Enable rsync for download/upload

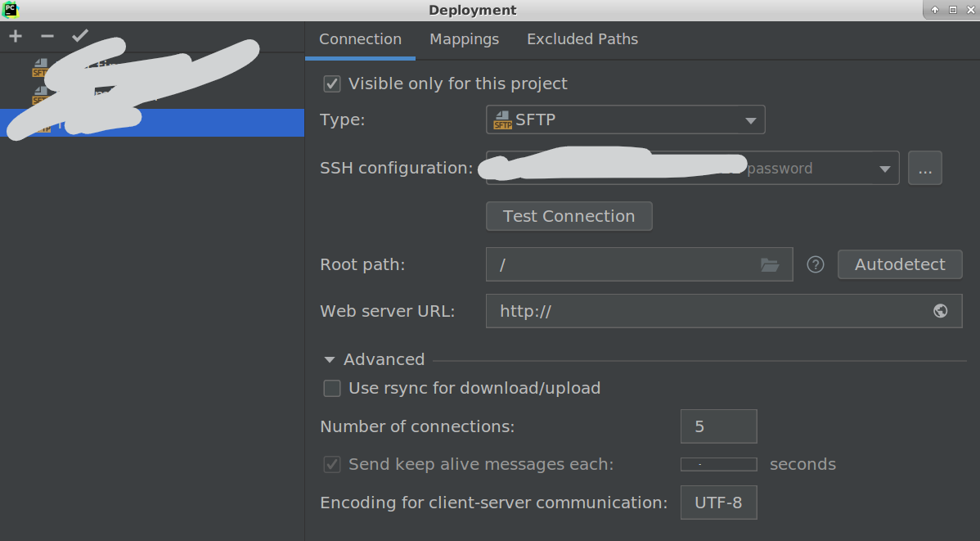[332, 389]
